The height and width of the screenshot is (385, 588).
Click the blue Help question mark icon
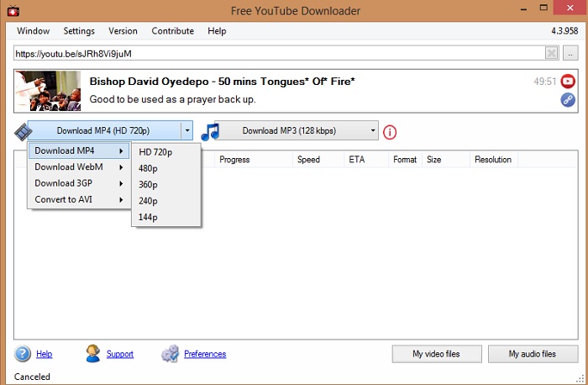coord(23,354)
